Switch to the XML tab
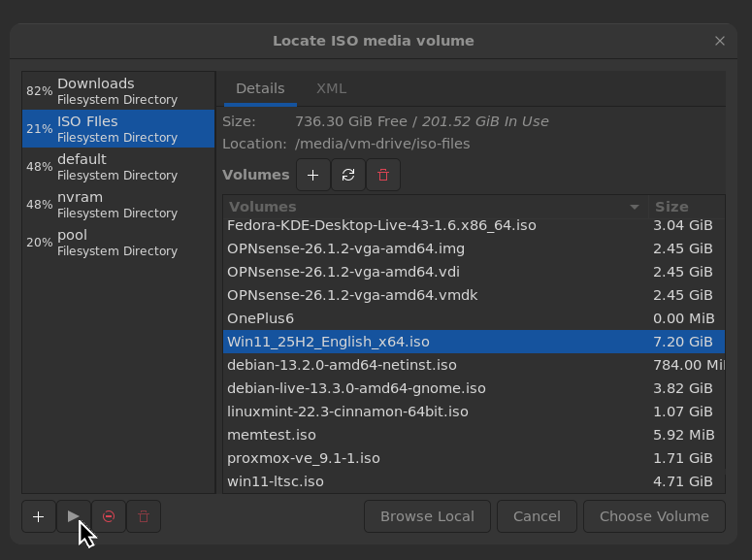Screen dimensions: 752x560 (331, 88)
